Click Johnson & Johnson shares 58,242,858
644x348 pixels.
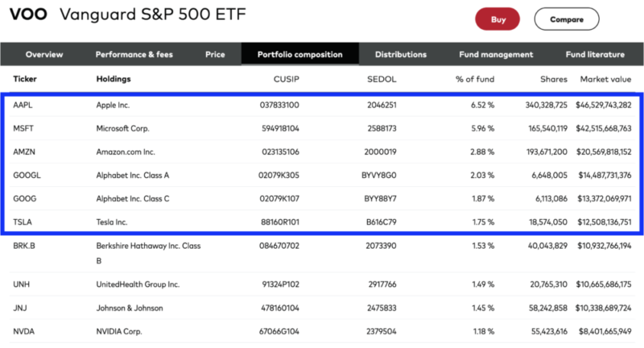click(x=548, y=309)
